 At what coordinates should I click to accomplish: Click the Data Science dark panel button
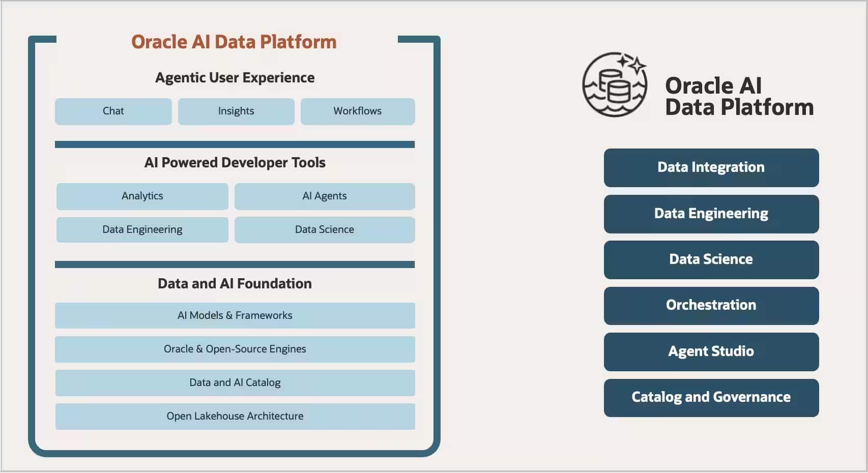point(710,259)
